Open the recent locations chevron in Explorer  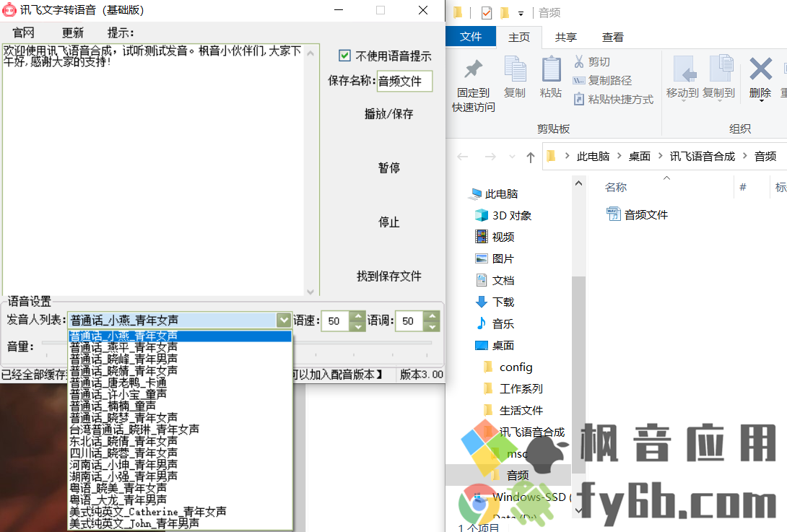click(512, 157)
